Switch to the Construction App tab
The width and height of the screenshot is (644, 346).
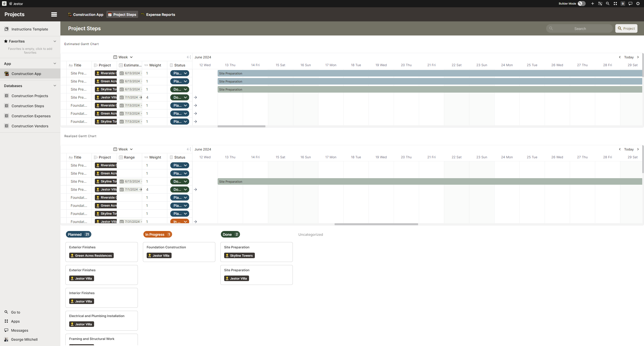(x=86, y=15)
